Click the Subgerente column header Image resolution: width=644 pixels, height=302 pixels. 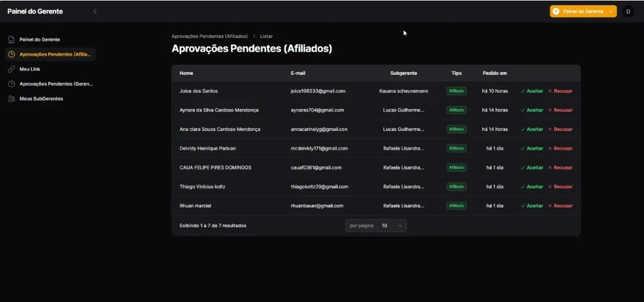[x=404, y=73]
